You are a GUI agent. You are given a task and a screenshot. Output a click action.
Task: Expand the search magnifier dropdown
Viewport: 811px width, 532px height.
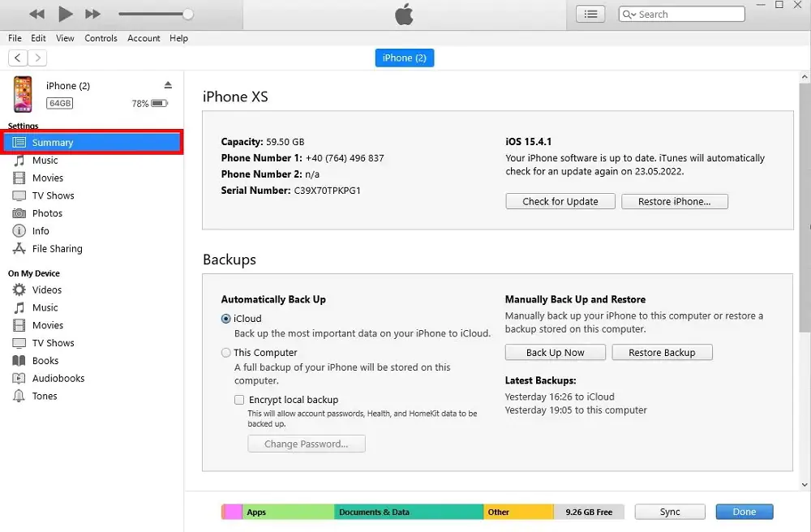pyautogui.click(x=629, y=15)
